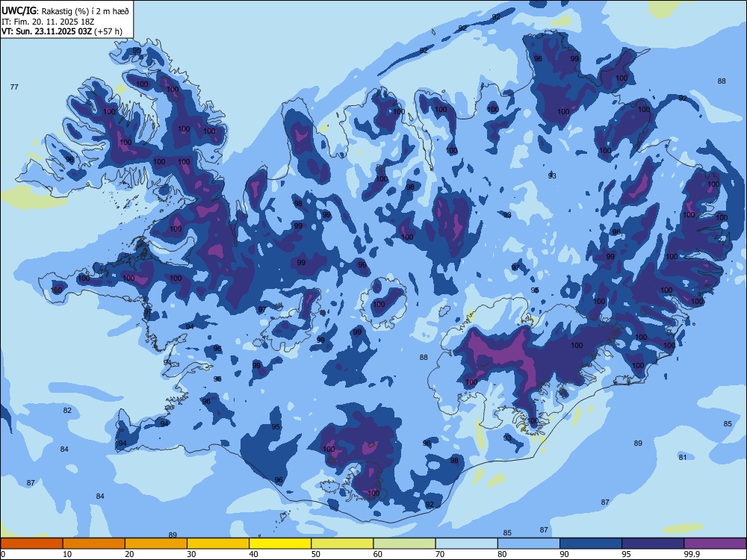Pick the light blue 70–80 legend swatch

click(467, 544)
